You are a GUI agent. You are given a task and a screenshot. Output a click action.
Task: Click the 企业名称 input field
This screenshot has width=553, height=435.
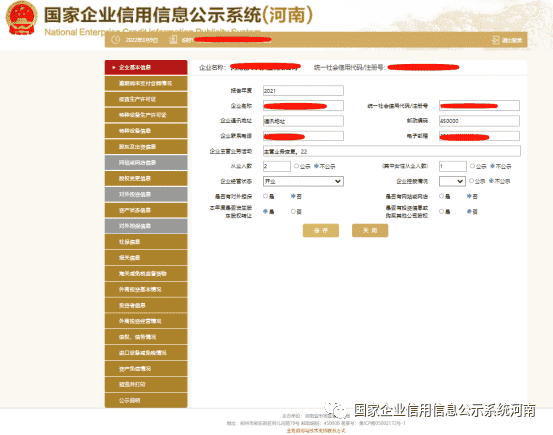pos(303,106)
